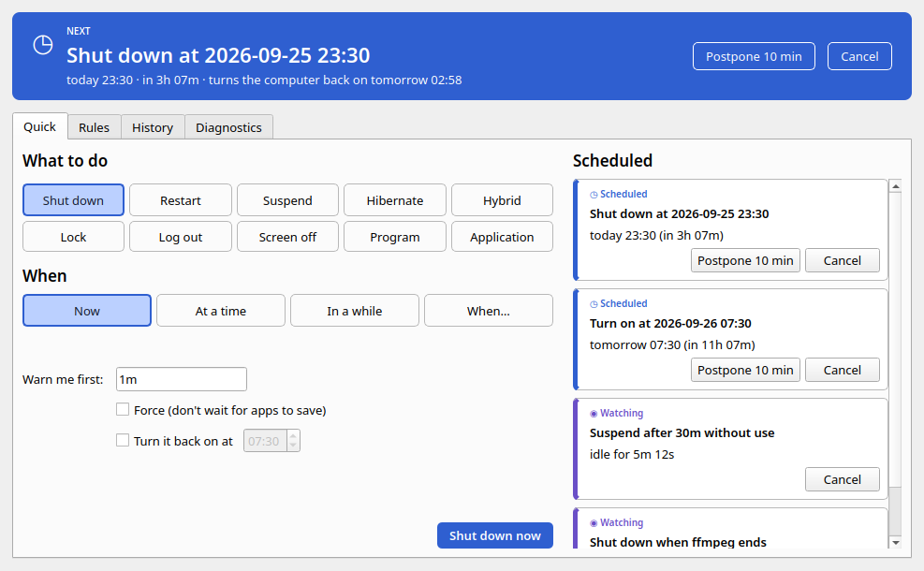The width and height of the screenshot is (924, 571).
Task: Enable the Force checkbox
Action: point(123,410)
